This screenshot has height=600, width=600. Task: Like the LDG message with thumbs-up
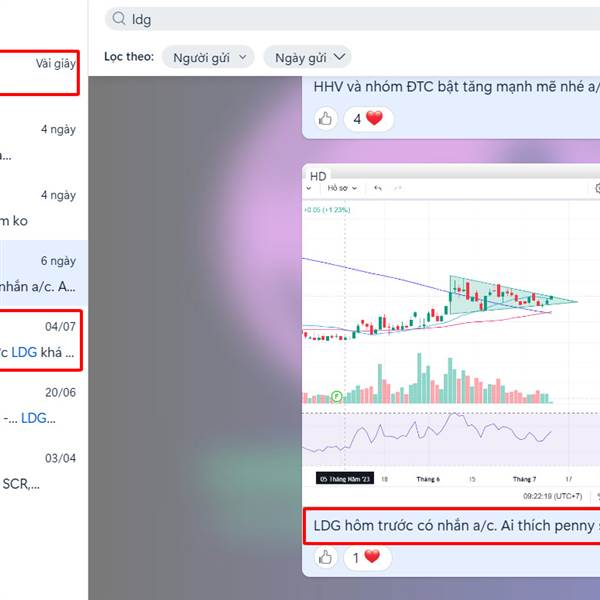click(325, 558)
